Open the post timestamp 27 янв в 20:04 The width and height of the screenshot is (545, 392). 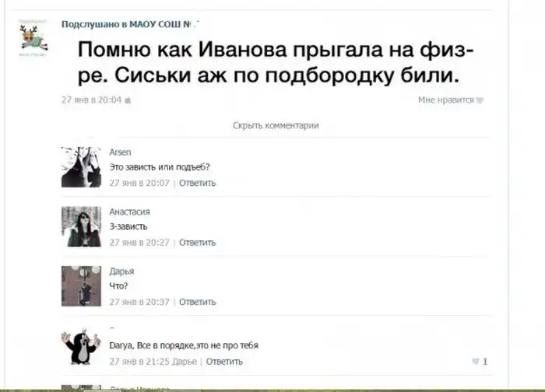click(91, 100)
